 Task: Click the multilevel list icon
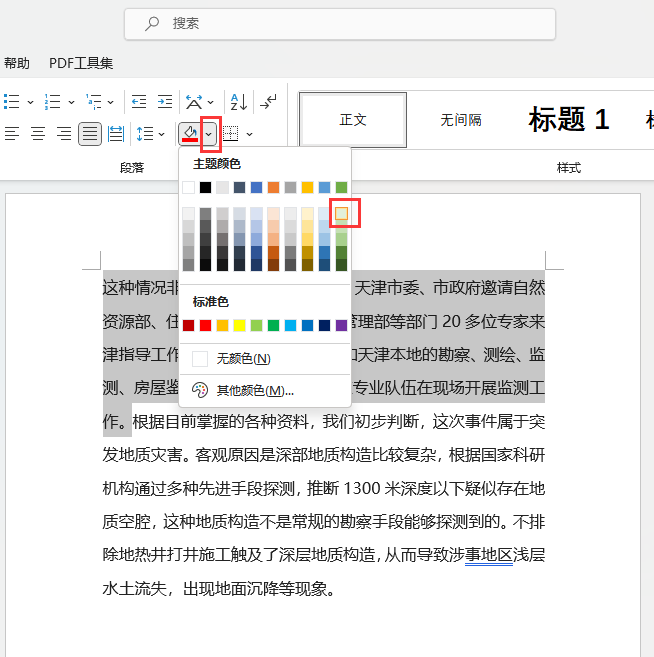93,102
